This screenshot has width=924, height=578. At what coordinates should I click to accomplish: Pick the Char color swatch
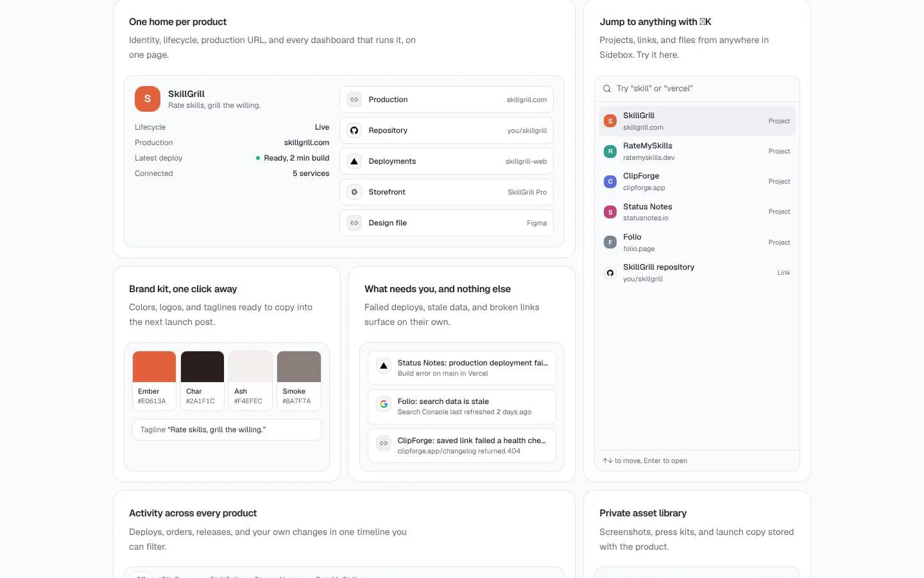pyautogui.click(x=202, y=367)
